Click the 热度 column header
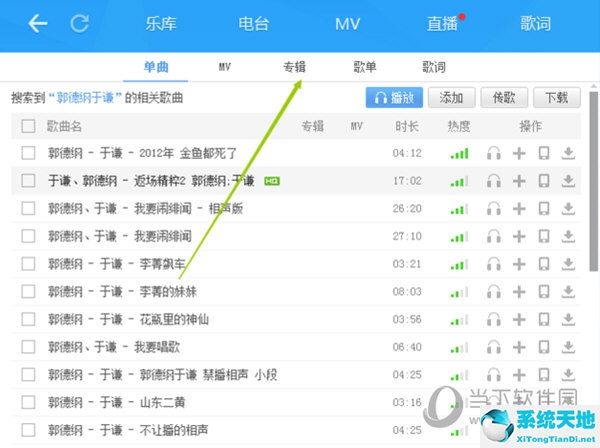This screenshot has width=600, height=448. [x=459, y=126]
